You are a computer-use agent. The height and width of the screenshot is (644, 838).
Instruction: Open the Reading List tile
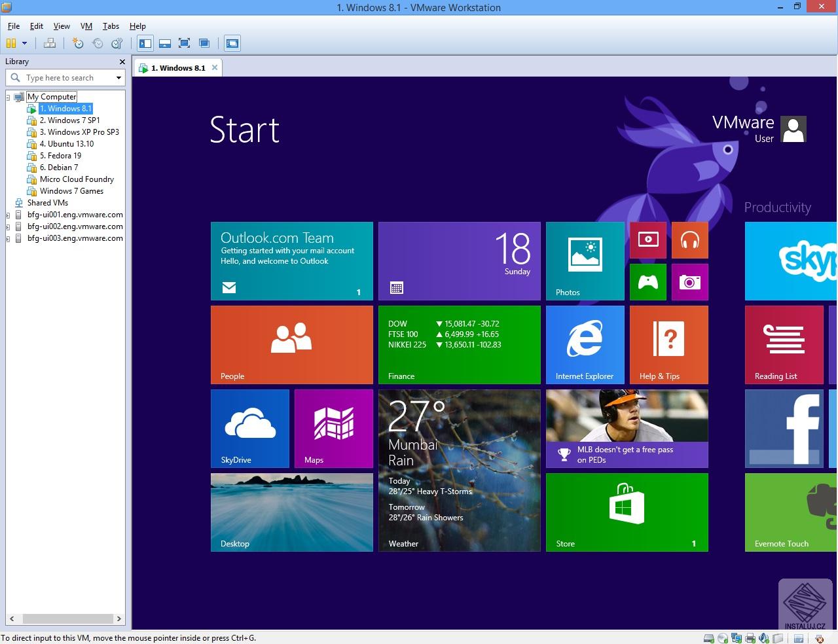(x=784, y=345)
